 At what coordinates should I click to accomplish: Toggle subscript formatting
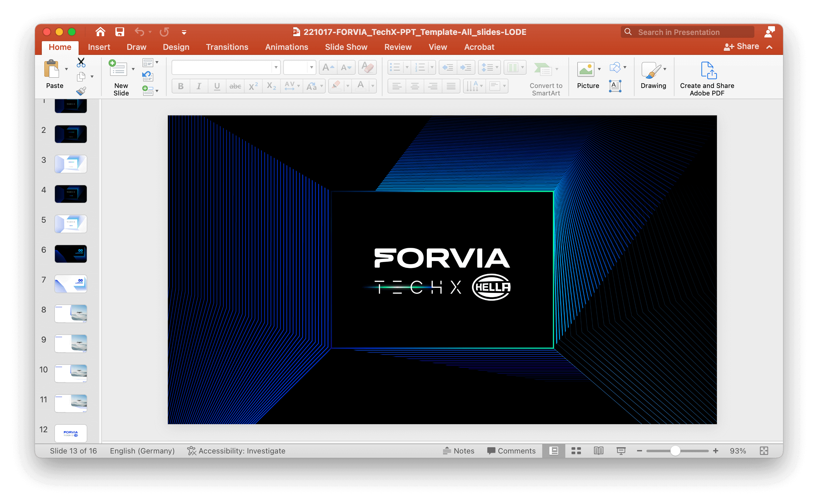(271, 86)
